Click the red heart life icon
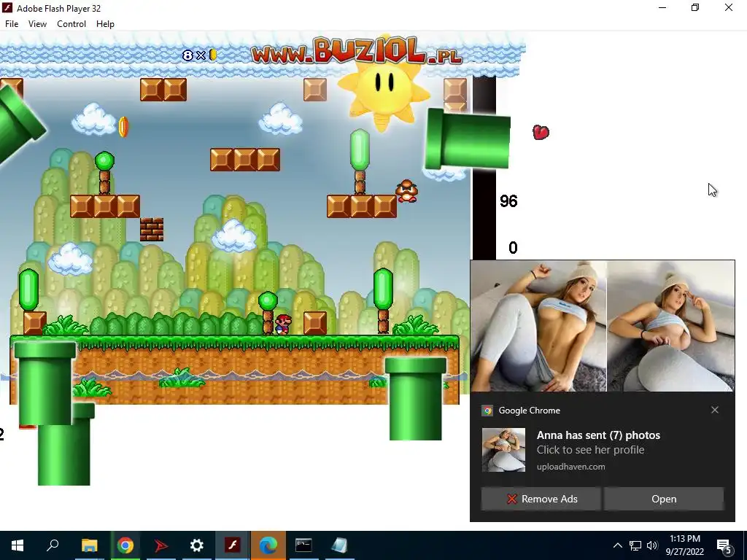This screenshot has width=747, height=560. 541,132
